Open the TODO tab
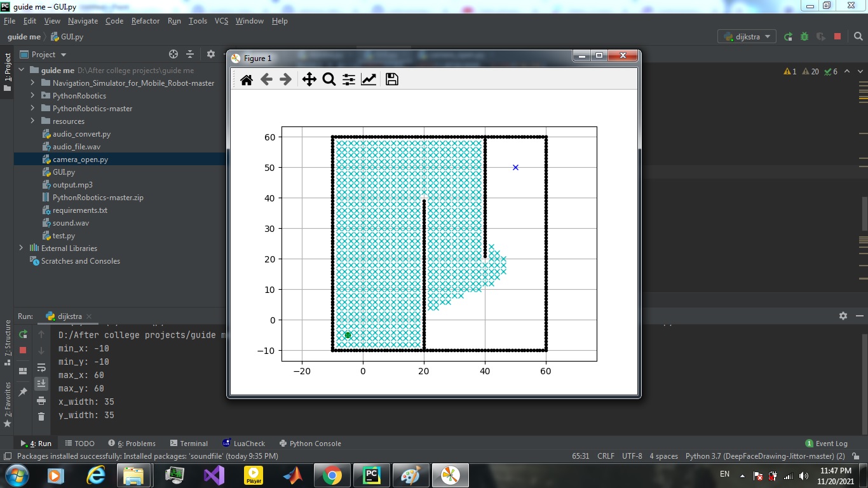 click(x=79, y=444)
